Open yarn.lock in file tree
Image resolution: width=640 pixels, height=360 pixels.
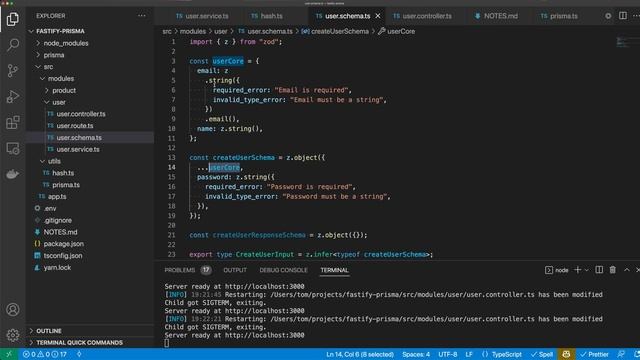(90, 267)
